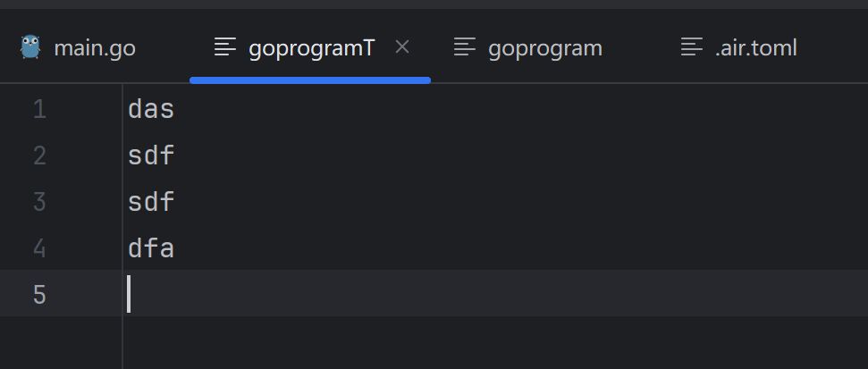Click the Go gopher icon on main.go tab
The width and height of the screenshot is (868, 369).
click(x=30, y=47)
